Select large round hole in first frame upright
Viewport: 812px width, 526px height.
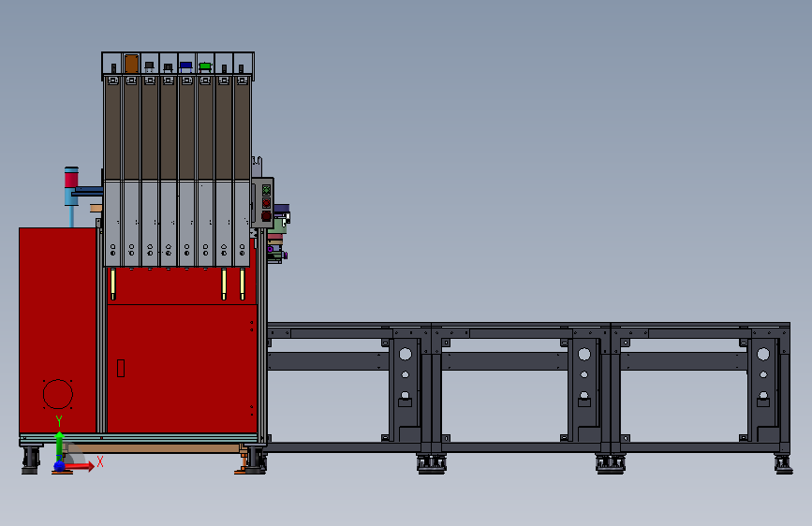pyautogui.click(x=406, y=354)
